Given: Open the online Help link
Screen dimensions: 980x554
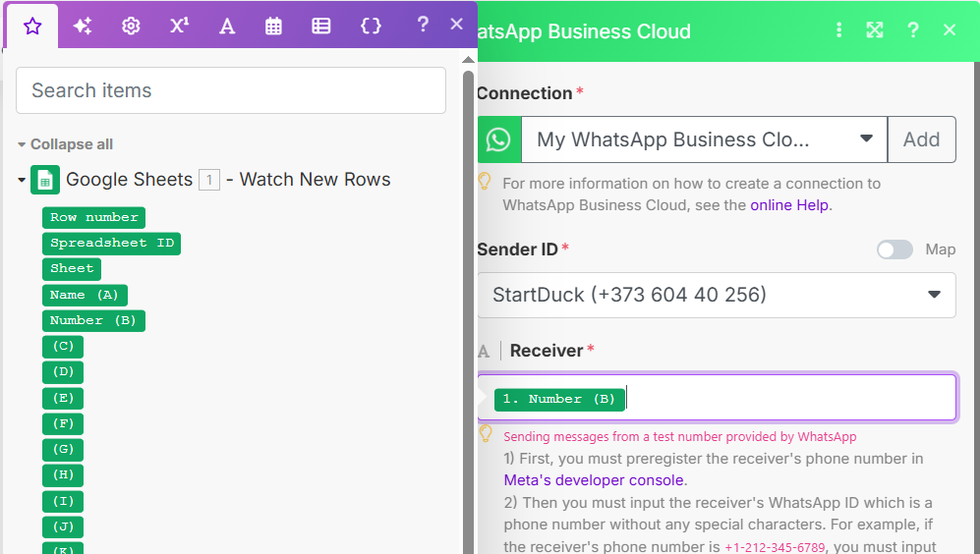Looking at the screenshot, I should coord(790,205).
